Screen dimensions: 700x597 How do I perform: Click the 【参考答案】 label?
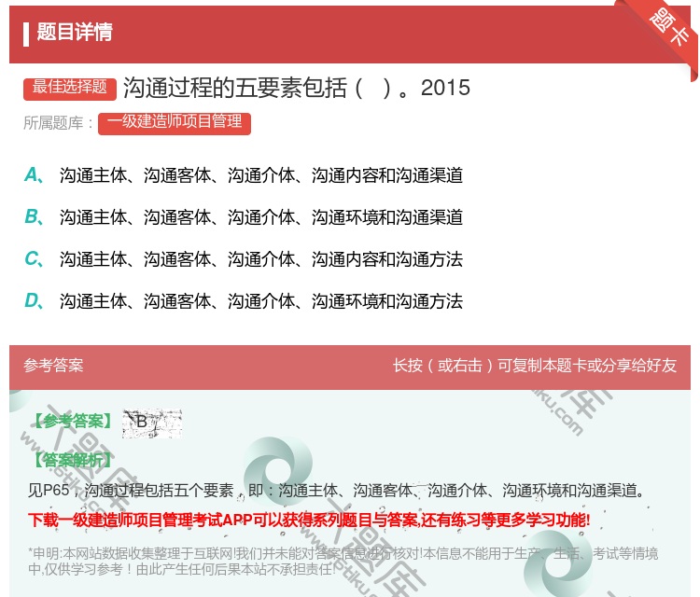tap(72, 422)
